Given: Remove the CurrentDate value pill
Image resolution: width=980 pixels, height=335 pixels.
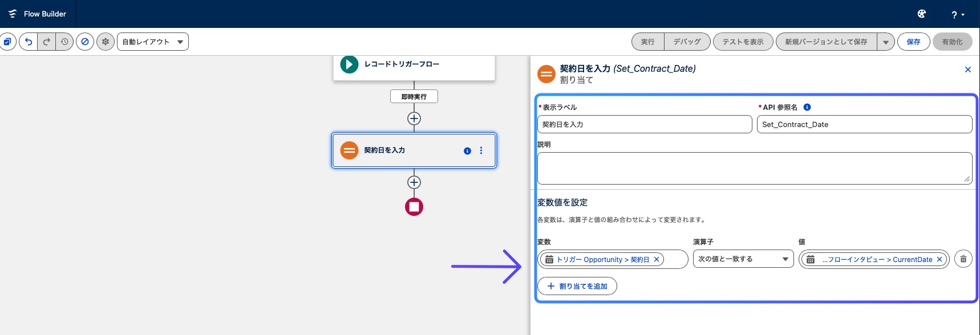Looking at the screenshot, I should pos(939,259).
